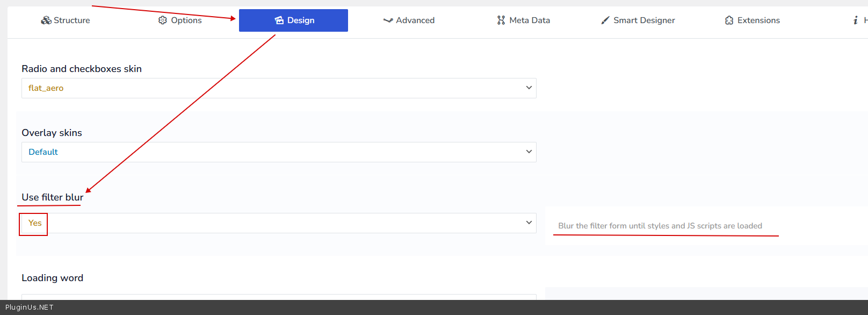Expand the Use filter blur dropdown
The image size is (868, 315).
click(x=279, y=223)
